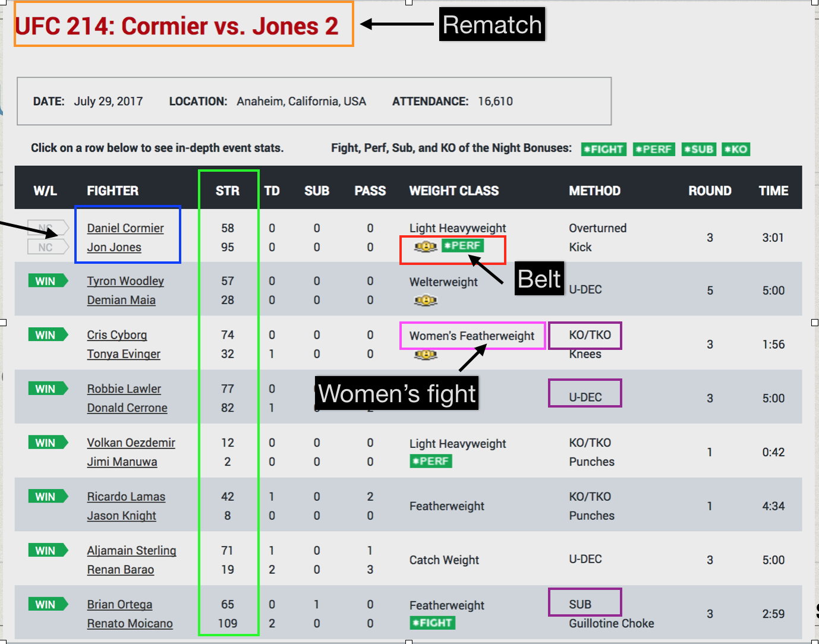The width and height of the screenshot is (819, 644).
Task: Click the WIN indicator next to Cris Cyborg
Action: (x=48, y=334)
